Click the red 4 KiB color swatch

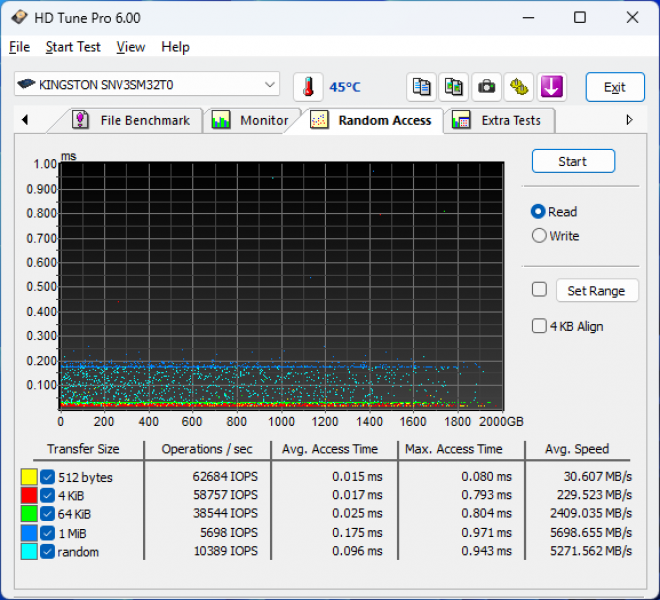click(x=29, y=496)
